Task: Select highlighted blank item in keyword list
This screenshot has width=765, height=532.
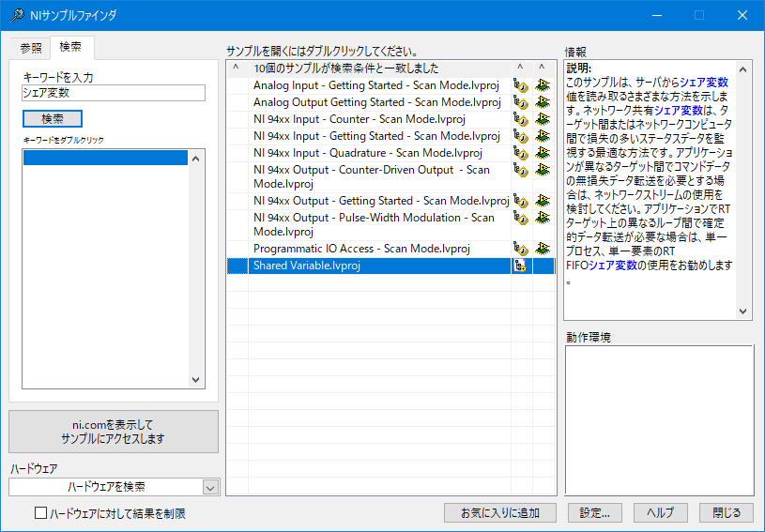Action: [x=105, y=158]
